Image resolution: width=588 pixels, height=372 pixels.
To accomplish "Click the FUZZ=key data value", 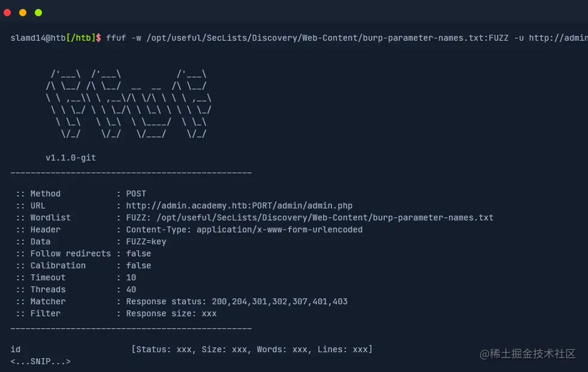I will pyautogui.click(x=146, y=241).
